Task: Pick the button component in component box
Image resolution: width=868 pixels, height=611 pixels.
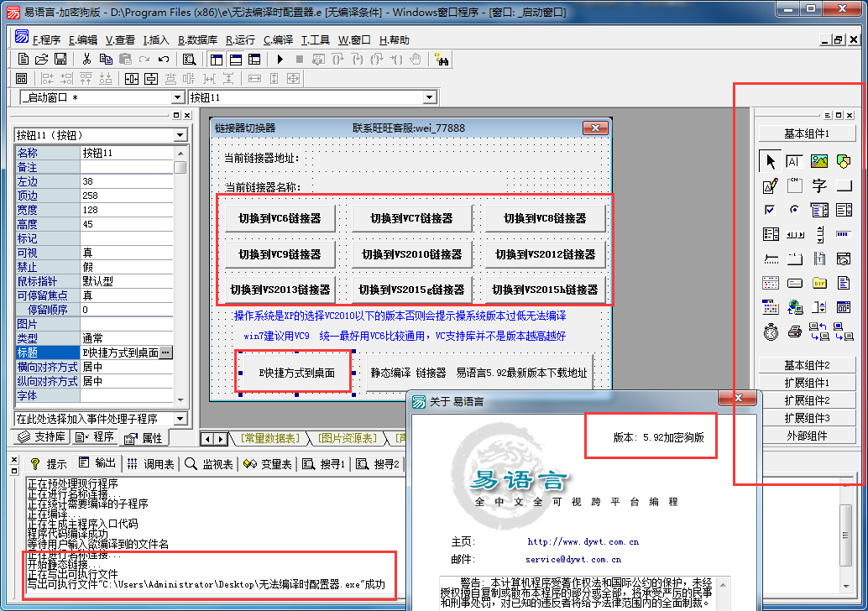Action: (x=844, y=186)
